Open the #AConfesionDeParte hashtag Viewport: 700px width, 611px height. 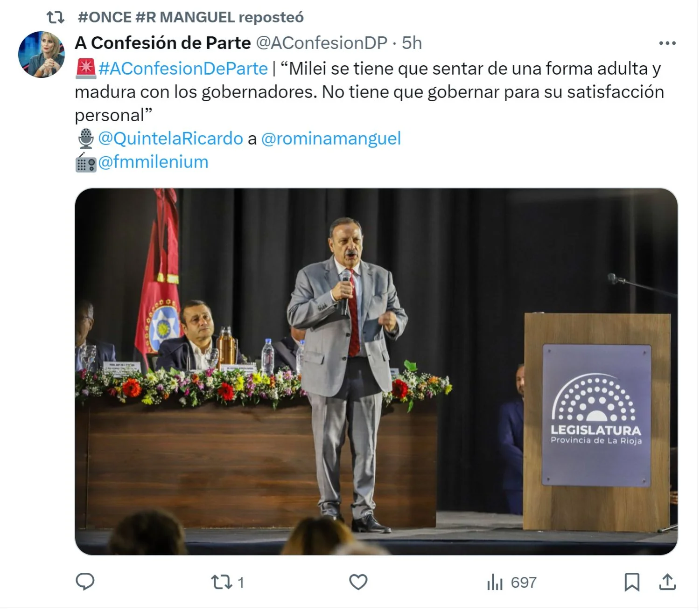(183, 69)
